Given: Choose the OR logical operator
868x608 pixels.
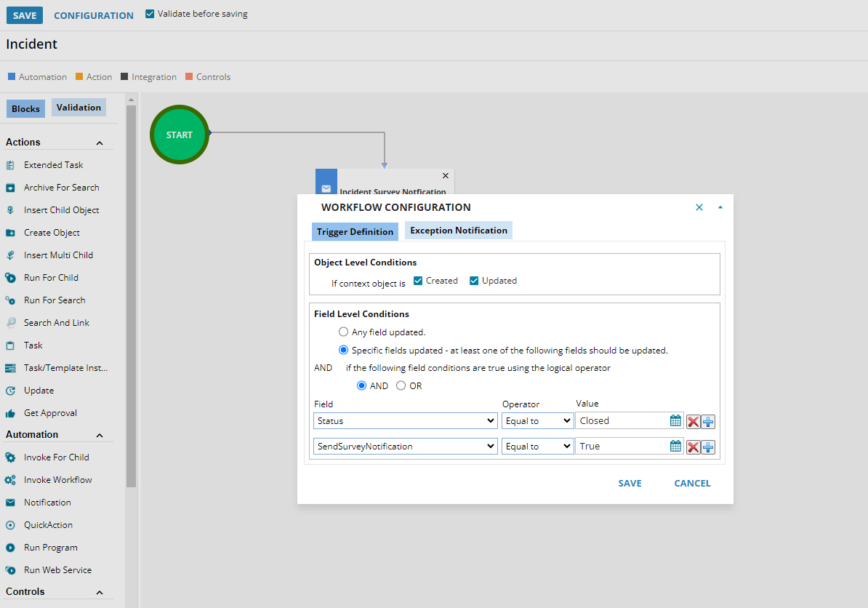Looking at the screenshot, I should [401, 386].
